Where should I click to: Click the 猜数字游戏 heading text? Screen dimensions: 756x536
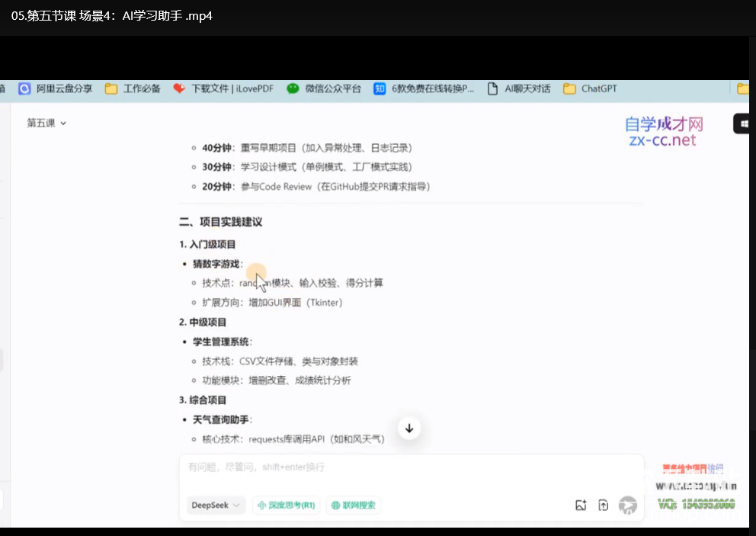(x=216, y=264)
